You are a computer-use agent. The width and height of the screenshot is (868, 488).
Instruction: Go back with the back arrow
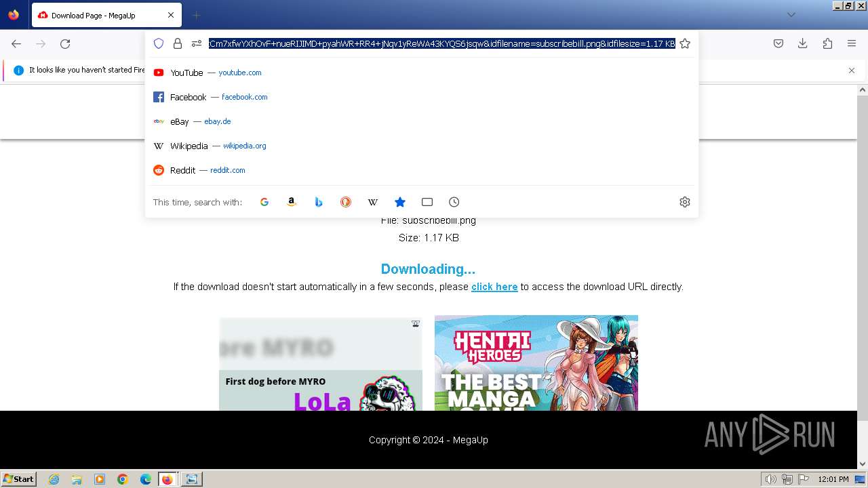point(16,43)
